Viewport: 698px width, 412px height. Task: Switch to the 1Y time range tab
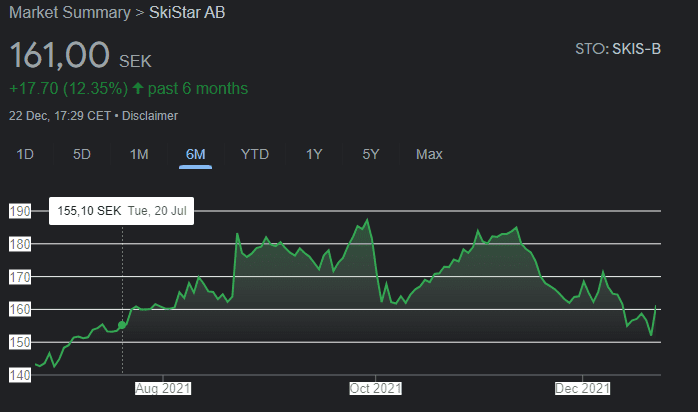pyautogui.click(x=314, y=154)
